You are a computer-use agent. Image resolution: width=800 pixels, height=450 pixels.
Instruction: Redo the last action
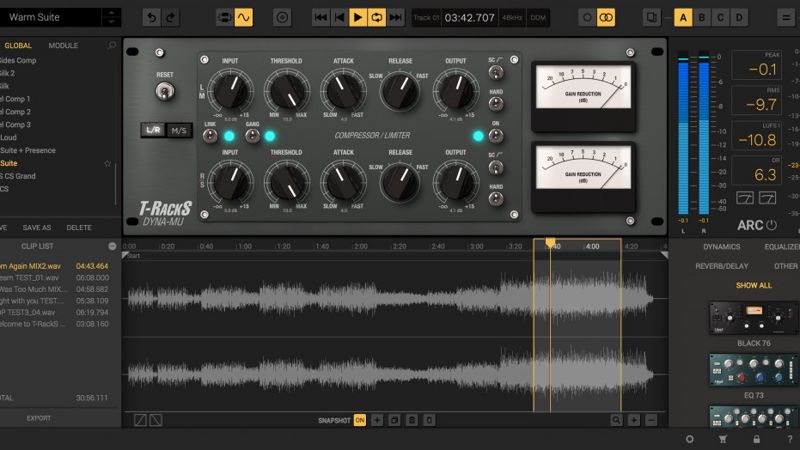[x=170, y=18]
